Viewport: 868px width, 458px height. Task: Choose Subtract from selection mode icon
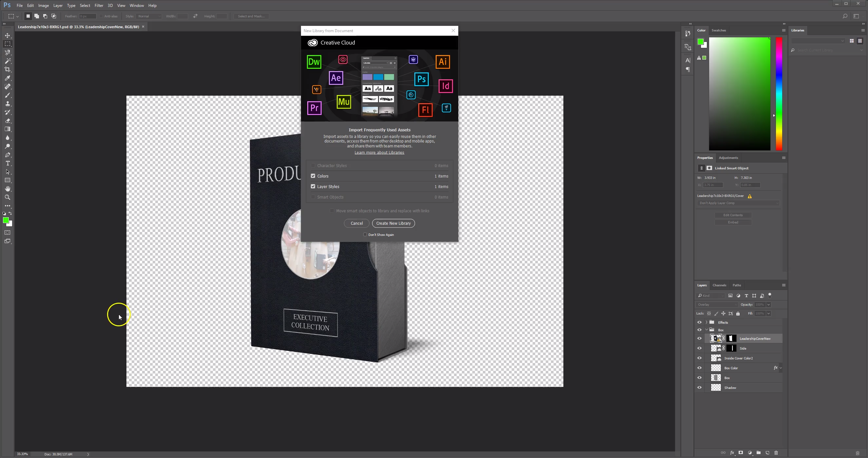[x=45, y=16]
